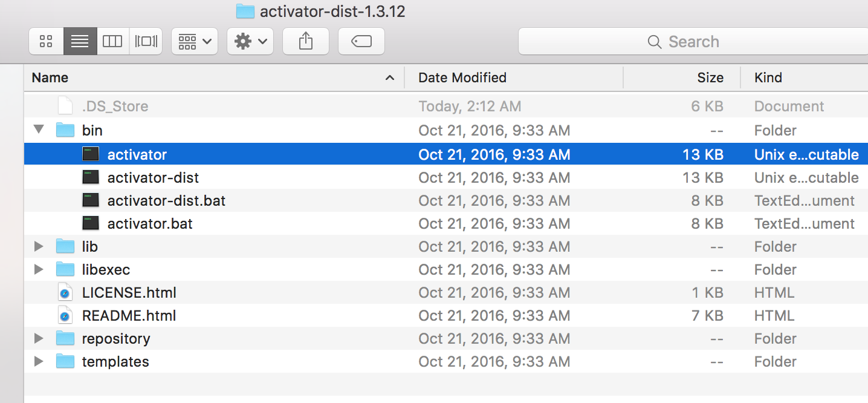Expand the templates folder

39,361
